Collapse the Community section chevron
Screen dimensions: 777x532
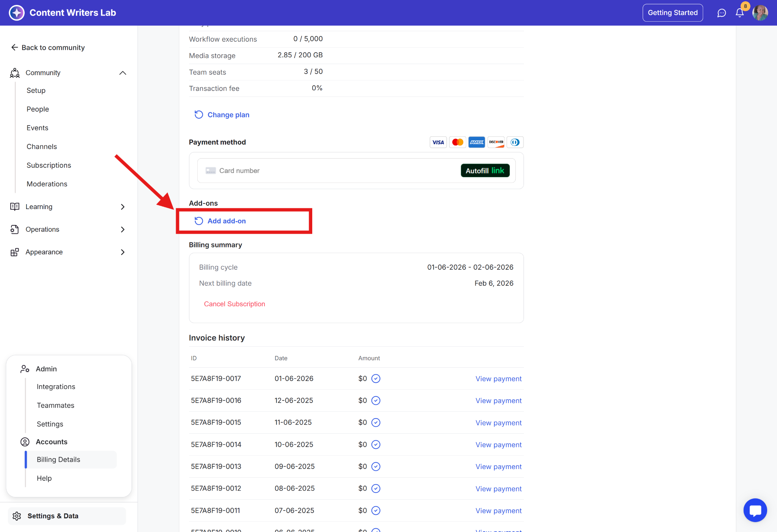tap(123, 73)
